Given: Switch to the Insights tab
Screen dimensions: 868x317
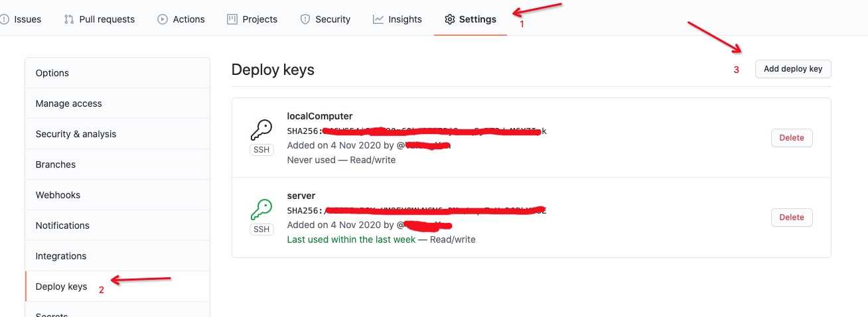Looking at the screenshot, I should coord(398,19).
